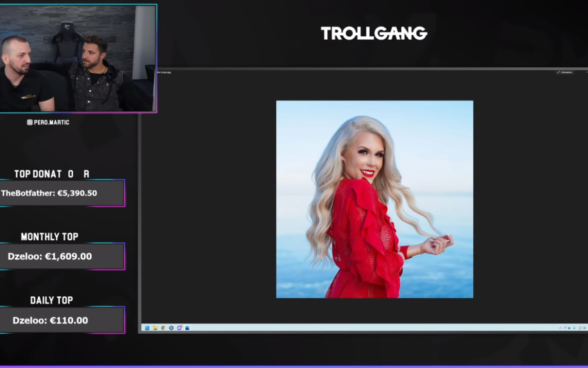
Task: Click the dark circular fourth taskbar icon
Action: tap(171, 328)
